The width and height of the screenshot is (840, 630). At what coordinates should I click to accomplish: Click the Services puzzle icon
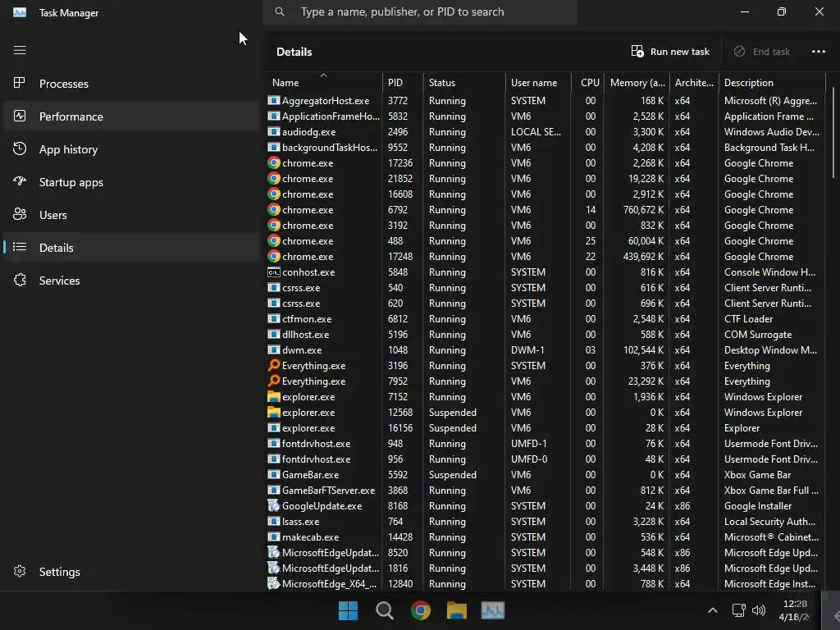click(x=20, y=280)
